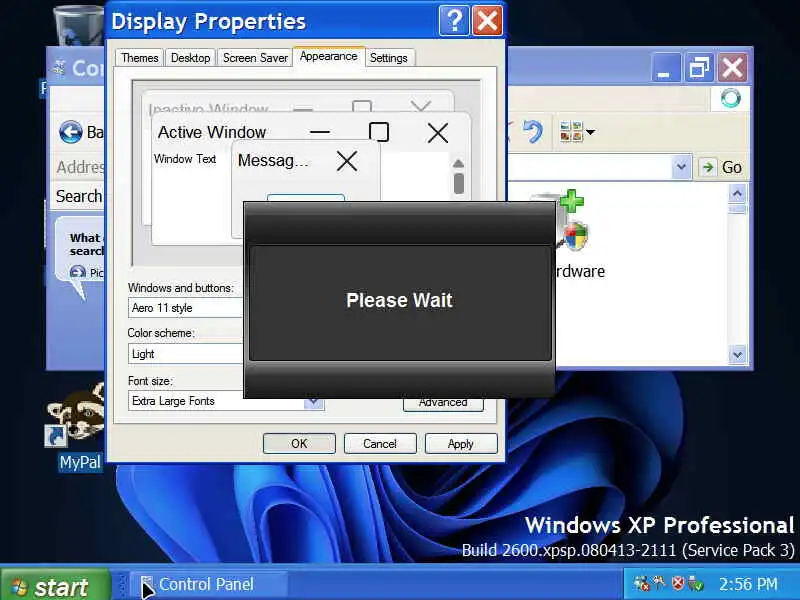Switch to the Desktop tab
The height and width of the screenshot is (600, 800).
pyautogui.click(x=190, y=58)
